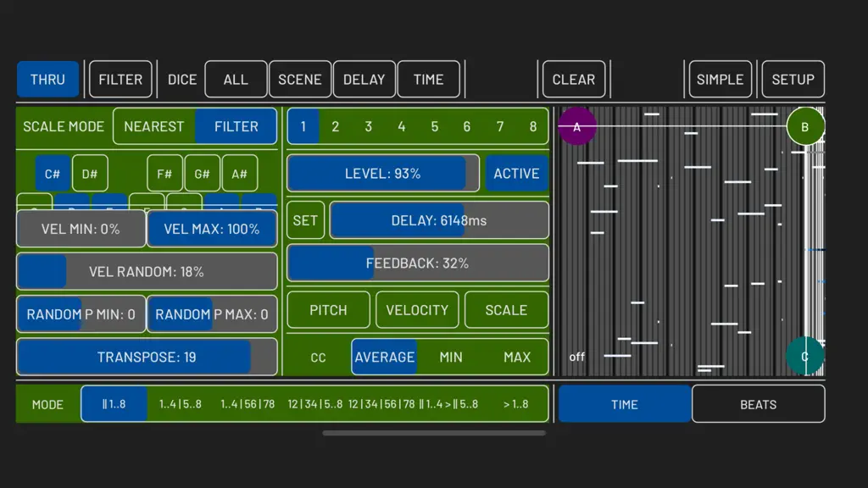Click the 'off' label in note display

point(576,357)
